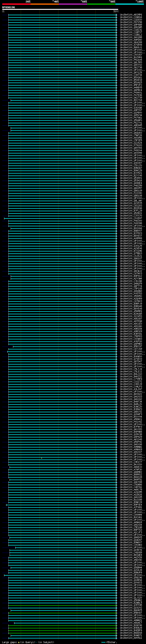The height and width of the screenshot is (644, 146).
Task: Click hit label UniRef100_Q75BG3
Action: tap(131, 253)
